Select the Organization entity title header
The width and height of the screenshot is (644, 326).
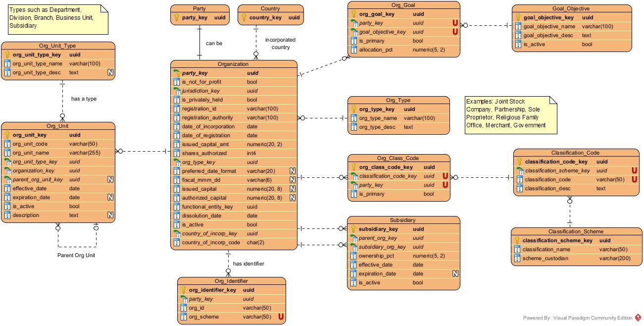click(233, 64)
